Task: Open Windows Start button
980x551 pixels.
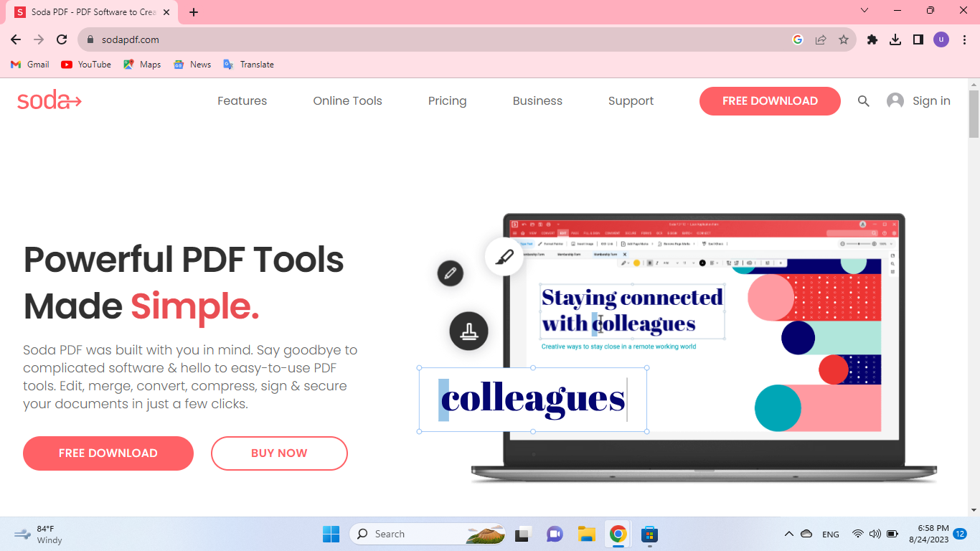Action: coord(331,534)
